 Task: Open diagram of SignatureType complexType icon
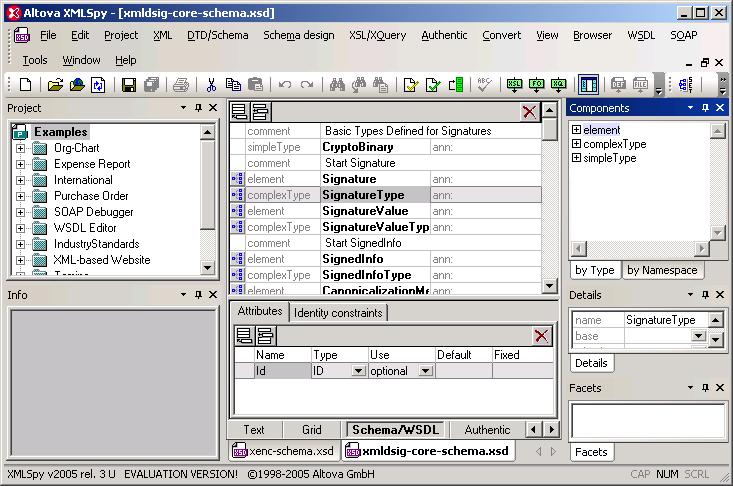[237, 195]
